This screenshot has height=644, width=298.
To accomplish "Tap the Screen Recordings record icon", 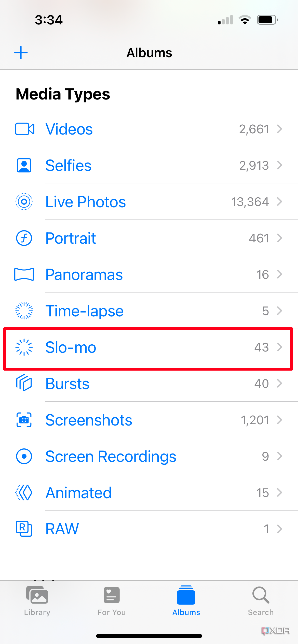I will tap(24, 456).
